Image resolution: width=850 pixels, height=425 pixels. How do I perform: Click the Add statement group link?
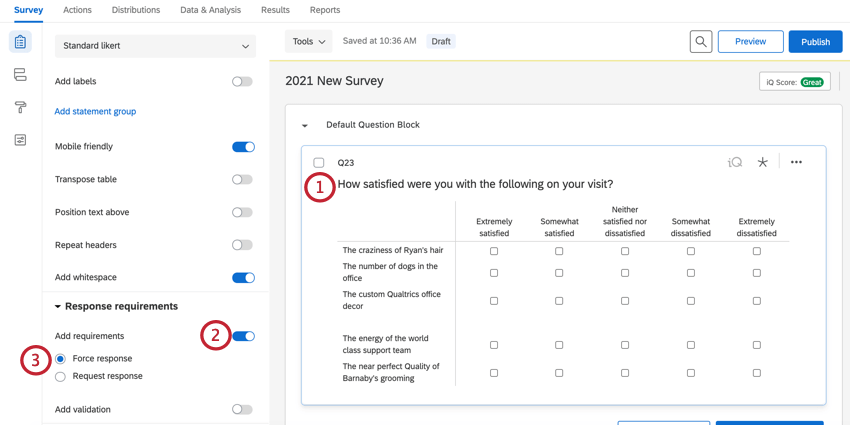point(95,112)
